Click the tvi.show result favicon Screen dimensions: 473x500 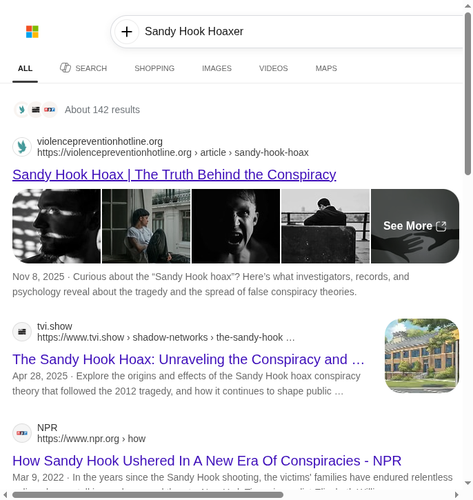(x=22, y=332)
